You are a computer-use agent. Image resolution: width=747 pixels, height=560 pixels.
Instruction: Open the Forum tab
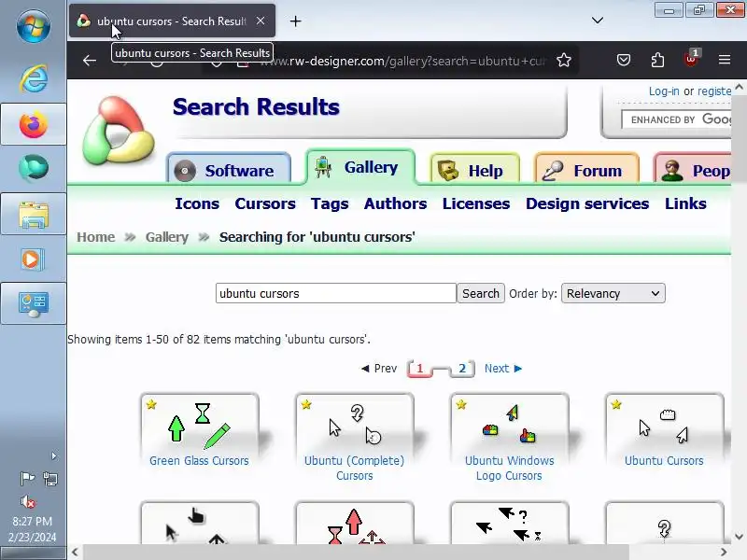[x=587, y=168]
